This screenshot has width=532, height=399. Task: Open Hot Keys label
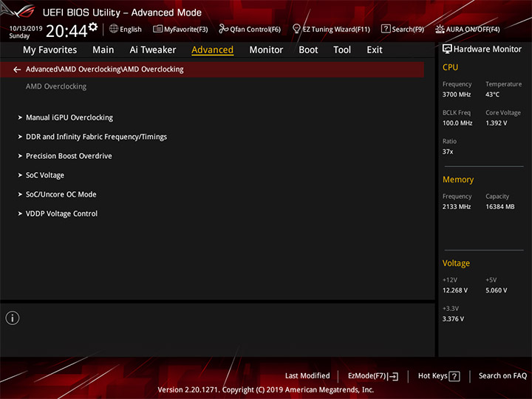pyautogui.click(x=432, y=376)
